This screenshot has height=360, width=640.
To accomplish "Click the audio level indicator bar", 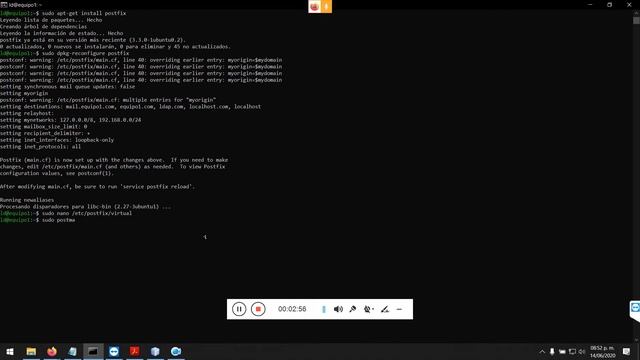I will tap(324, 309).
